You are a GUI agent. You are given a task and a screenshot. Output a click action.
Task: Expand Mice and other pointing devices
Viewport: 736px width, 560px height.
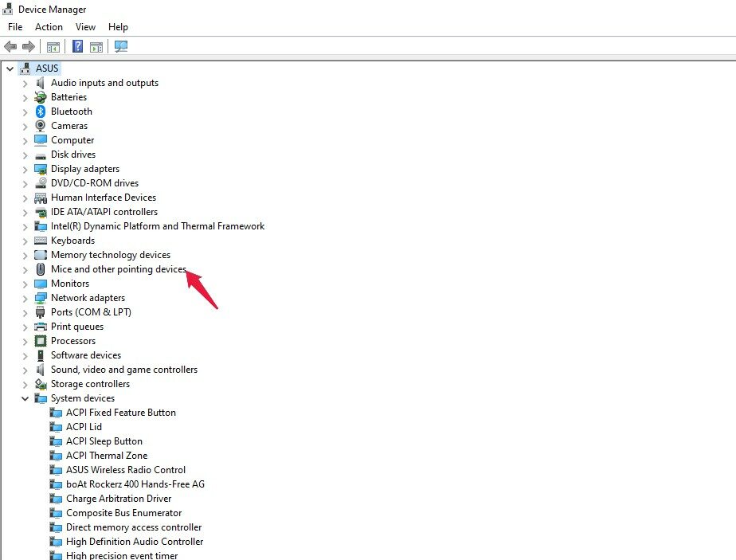coord(25,270)
